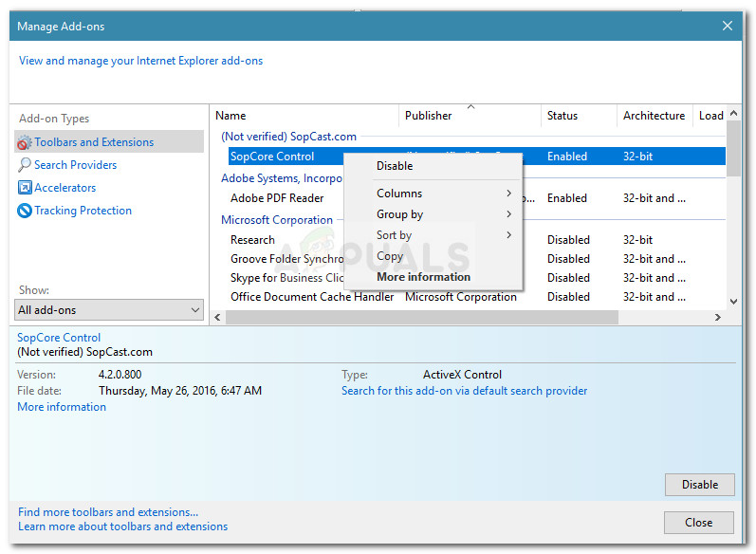Viewport: 756px width, 554px height.
Task: Click the vertical scrollbar down arrow
Action: point(733,301)
